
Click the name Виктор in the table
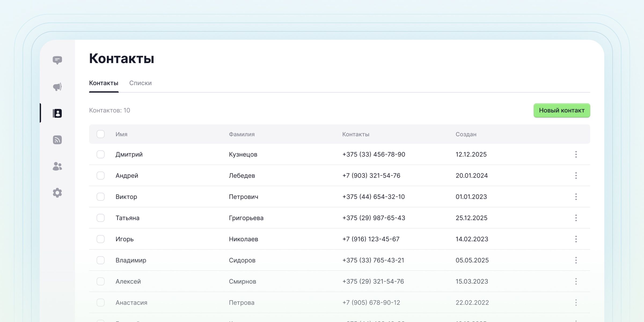pyautogui.click(x=126, y=197)
